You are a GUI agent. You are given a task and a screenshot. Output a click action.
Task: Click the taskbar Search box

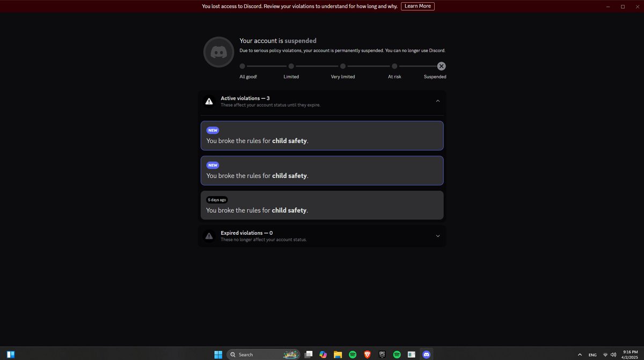click(264, 355)
